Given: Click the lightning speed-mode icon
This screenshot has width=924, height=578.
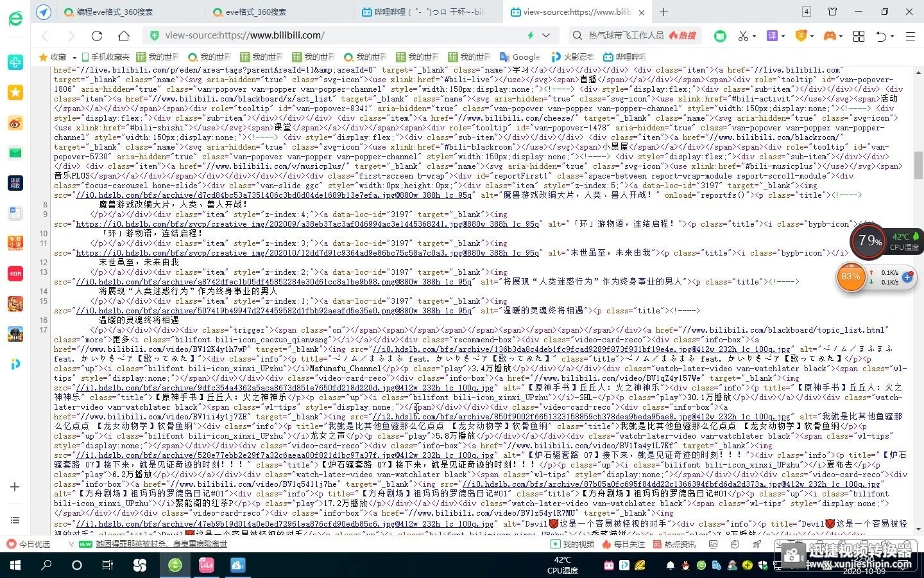Looking at the screenshot, I should click(531, 35).
